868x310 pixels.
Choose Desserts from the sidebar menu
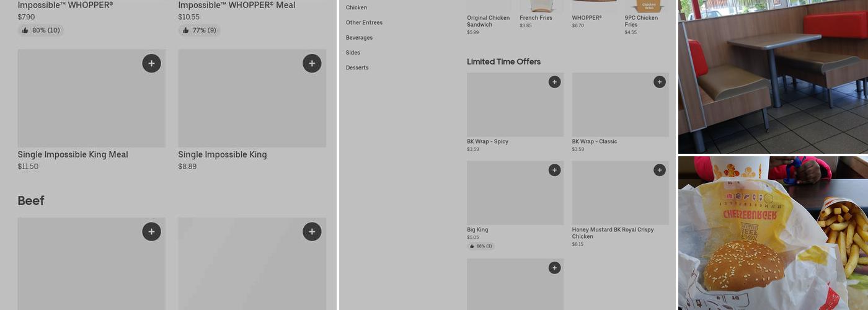tap(357, 68)
